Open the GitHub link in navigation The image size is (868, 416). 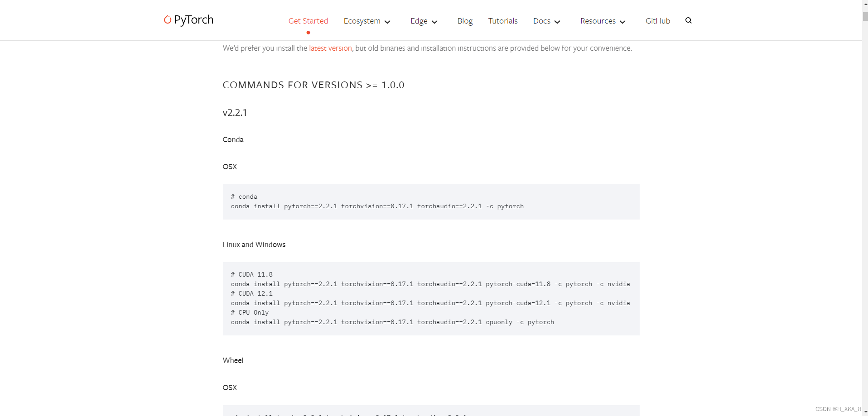[x=658, y=21]
